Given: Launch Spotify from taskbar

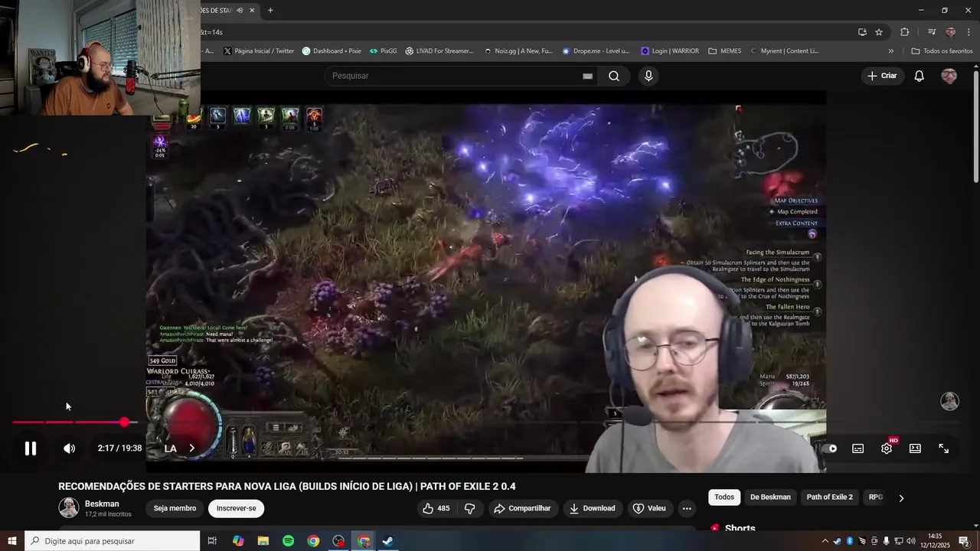Looking at the screenshot, I should pos(288,541).
